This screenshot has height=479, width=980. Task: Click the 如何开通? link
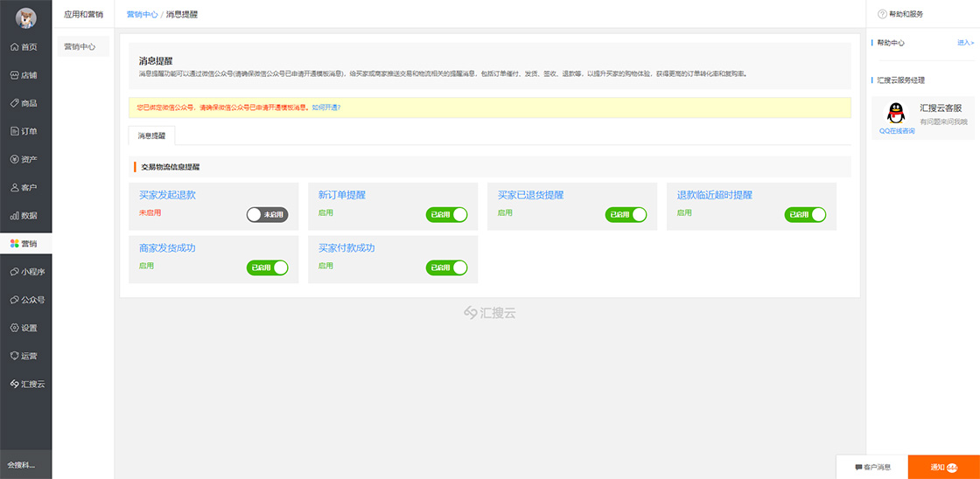[x=325, y=108]
